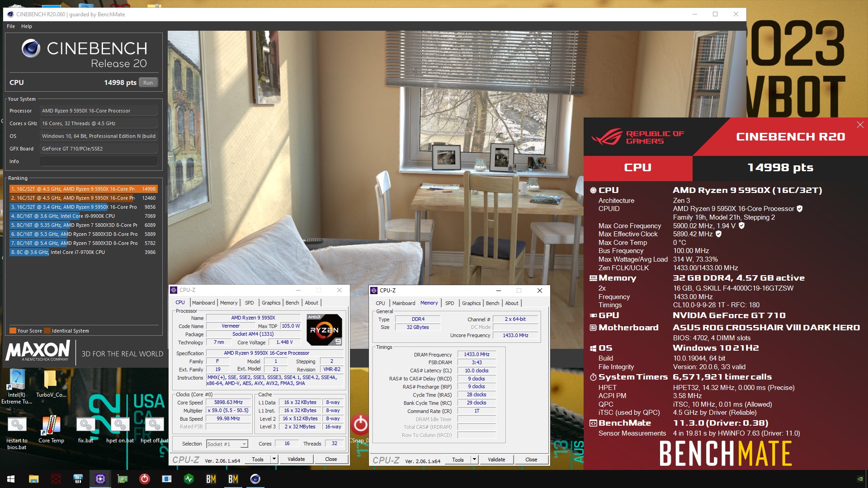Click Close button in left CPU-Z window
This screenshot has height=488, width=868.
tap(331, 459)
